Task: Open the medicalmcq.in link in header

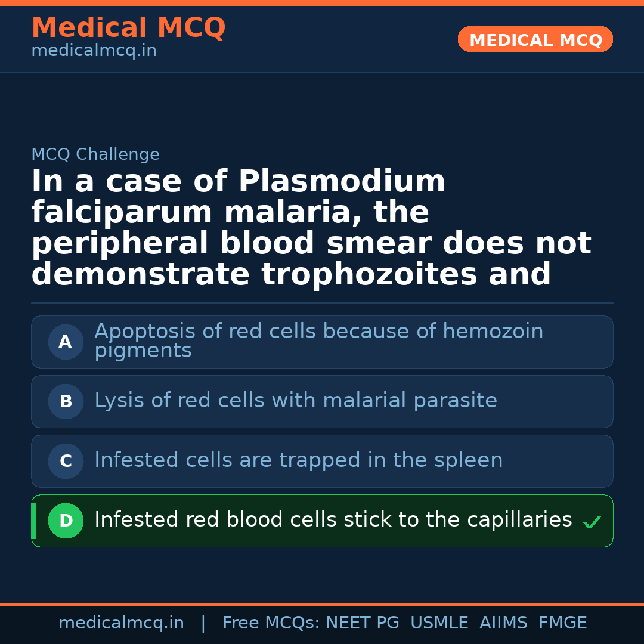Action: pyautogui.click(x=94, y=51)
